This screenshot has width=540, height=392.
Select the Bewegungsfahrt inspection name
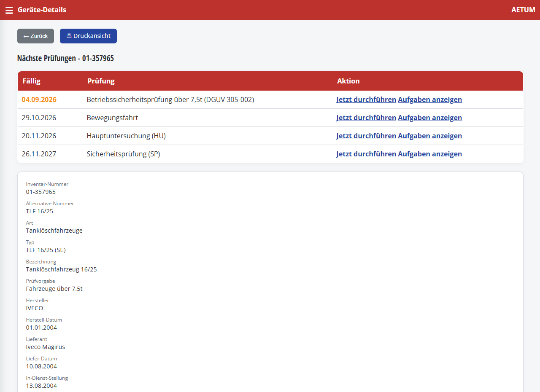(x=112, y=118)
